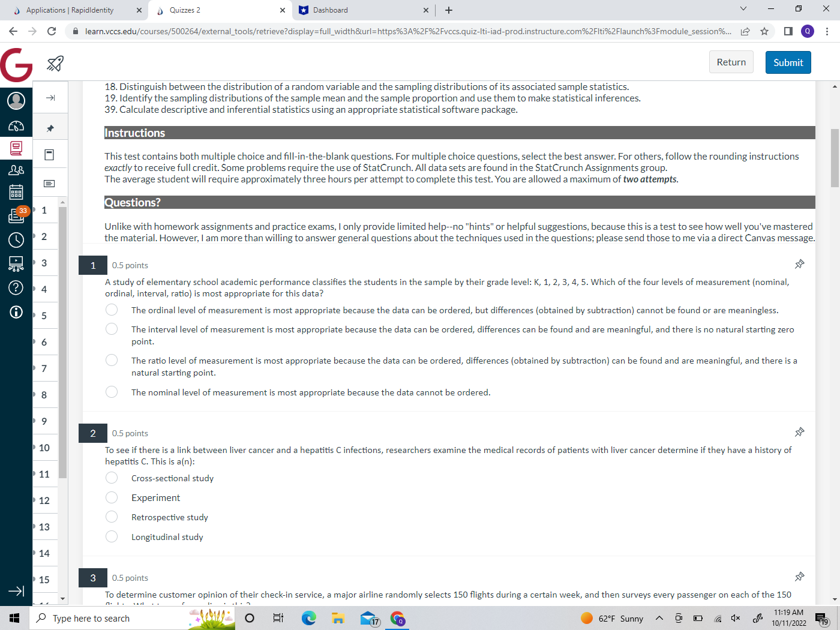This screenshot has height=630, width=840.
Task: Click the Submit button
Action: (x=788, y=62)
